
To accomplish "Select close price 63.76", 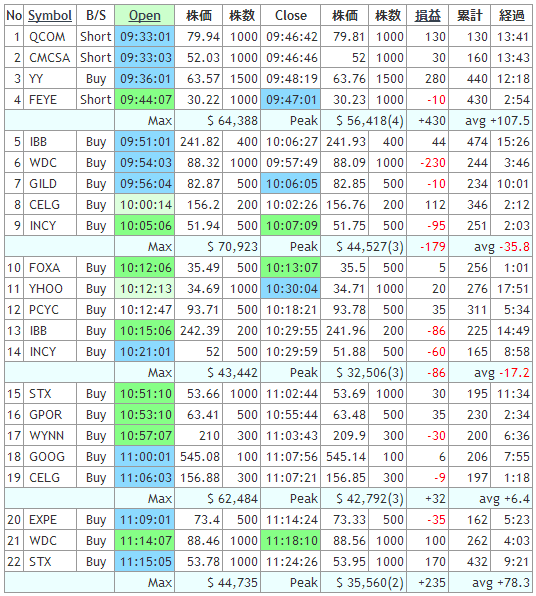I will tap(344, 79).
